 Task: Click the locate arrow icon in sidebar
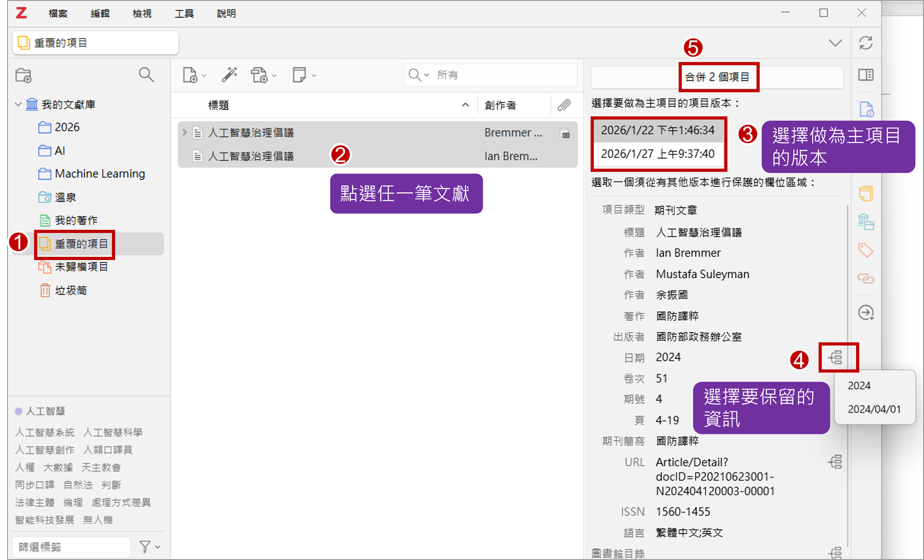[x=866, y=313]
